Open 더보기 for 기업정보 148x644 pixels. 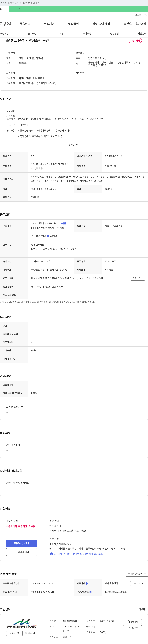(x=143, y=609)
